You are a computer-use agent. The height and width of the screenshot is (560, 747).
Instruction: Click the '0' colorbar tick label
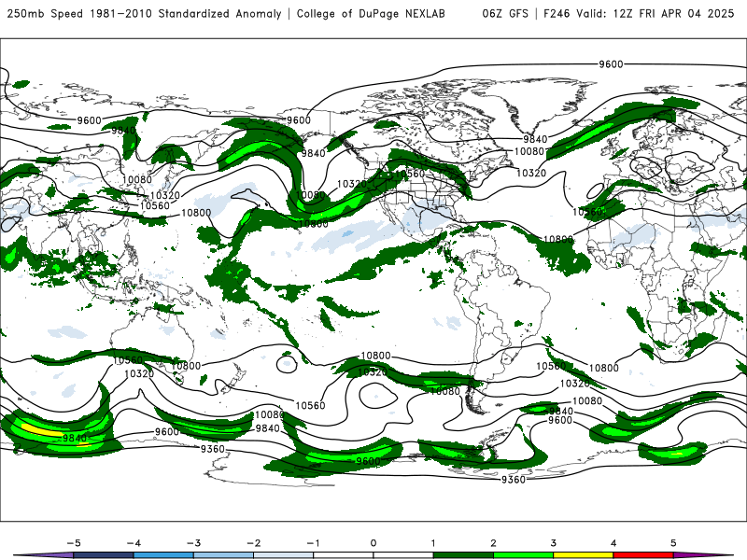373,543
